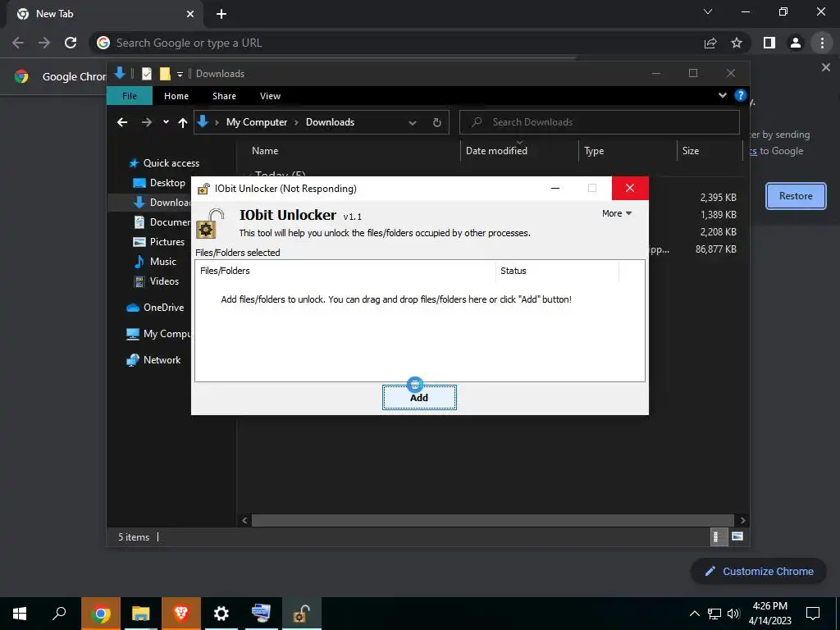Click the File Explorer help question mark icon
The width and height of the screenshot is (840, 630).
(741, 95)
